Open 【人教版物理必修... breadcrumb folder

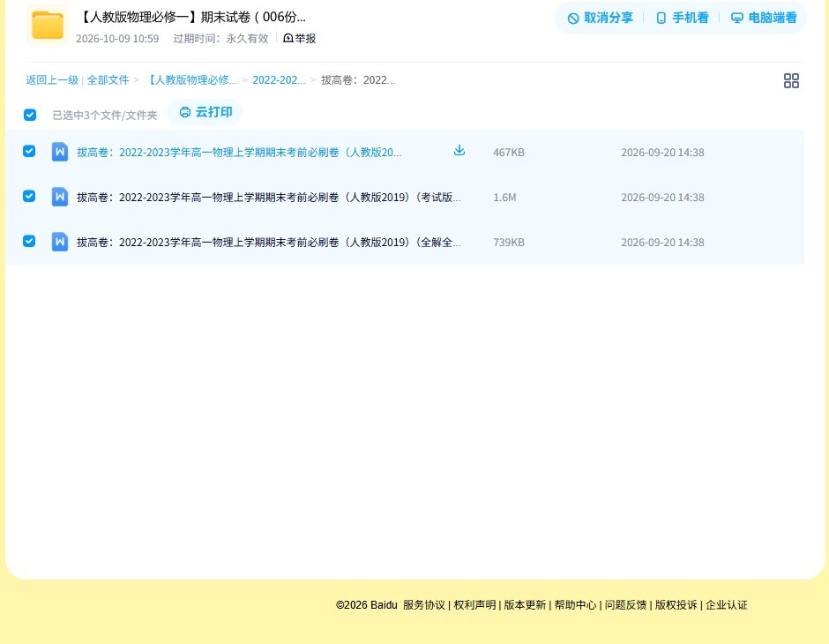point(190,80)
